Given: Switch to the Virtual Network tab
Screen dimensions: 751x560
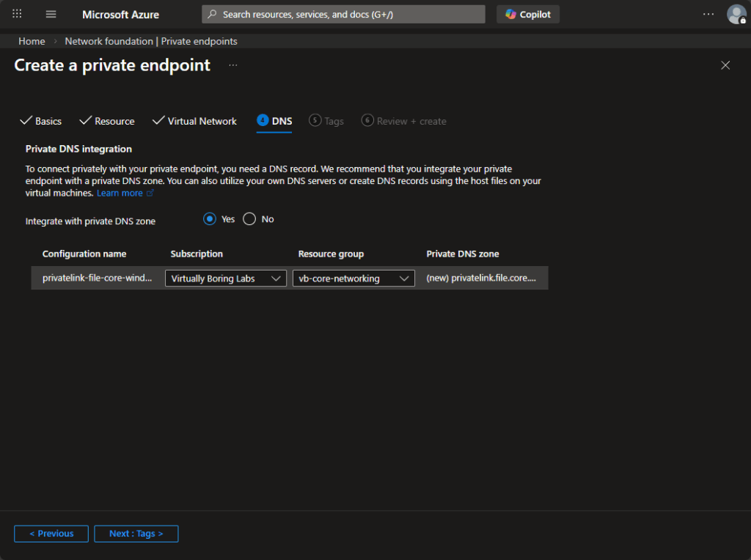Looking at the screenshot, I should click(194, 121).
